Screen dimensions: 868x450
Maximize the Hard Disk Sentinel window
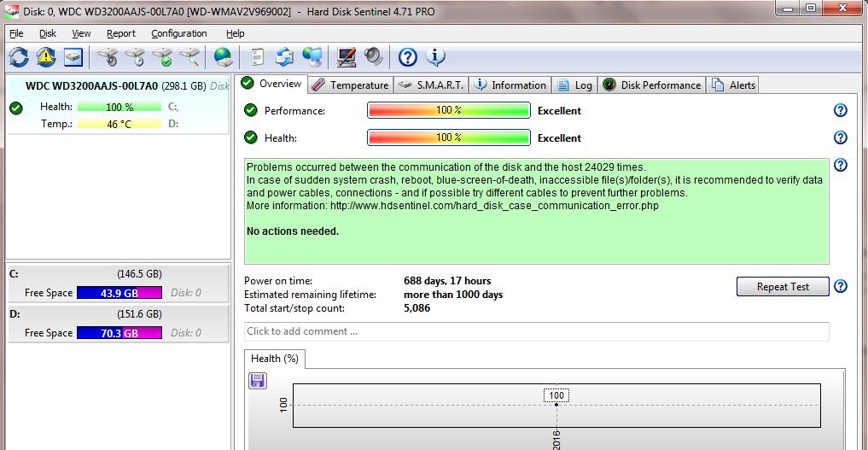(x=811, y=8)
